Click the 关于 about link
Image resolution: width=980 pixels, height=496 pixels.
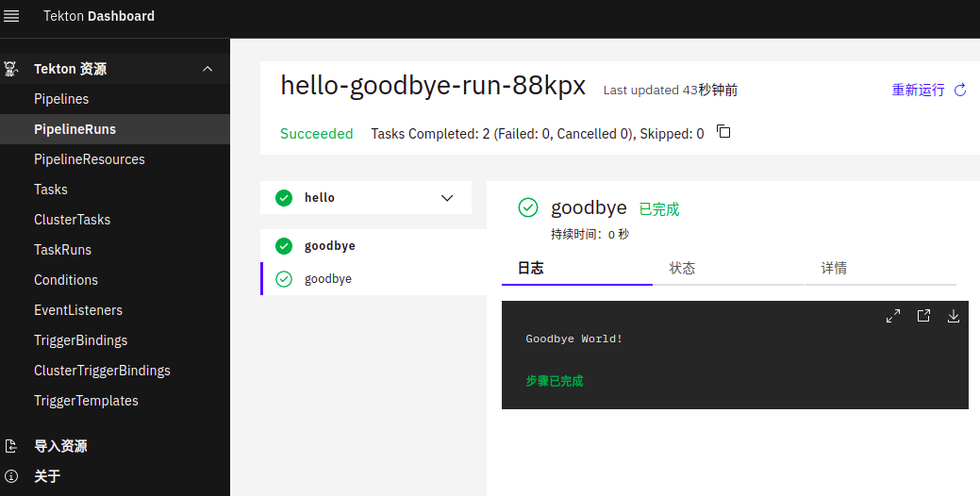point(47,476)
